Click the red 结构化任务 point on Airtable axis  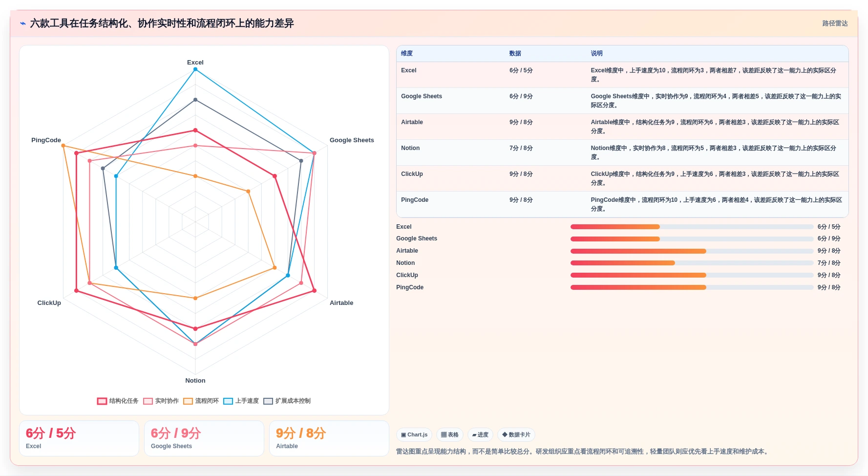[x=314, y=291]
